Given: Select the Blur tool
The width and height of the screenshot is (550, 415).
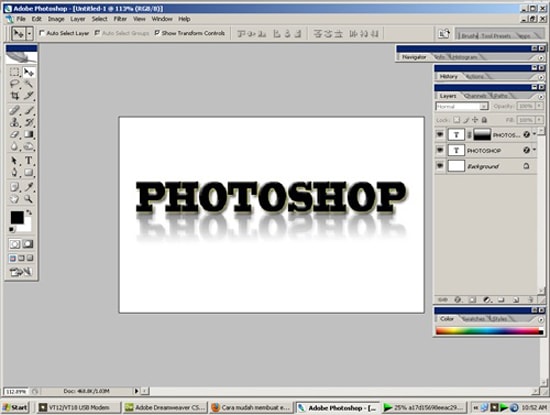Looking at the screenshot, I should 14,146.
